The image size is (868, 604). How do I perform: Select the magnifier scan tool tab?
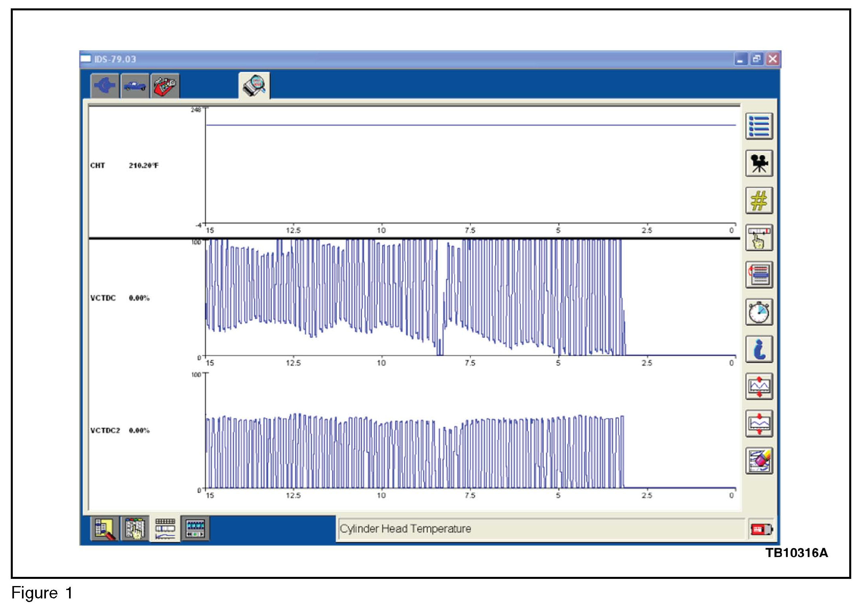point(254,85)
